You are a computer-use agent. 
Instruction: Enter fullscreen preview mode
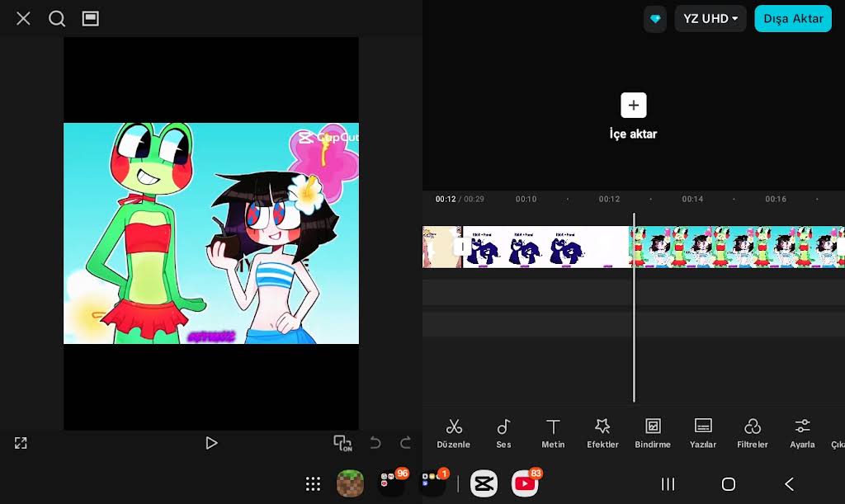pyautogui.click(x=21, y=443)
